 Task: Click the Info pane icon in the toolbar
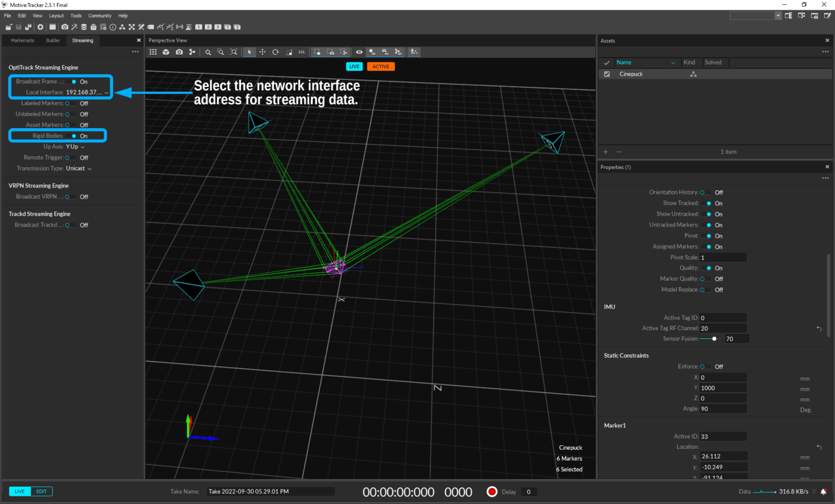click(113, 27)
